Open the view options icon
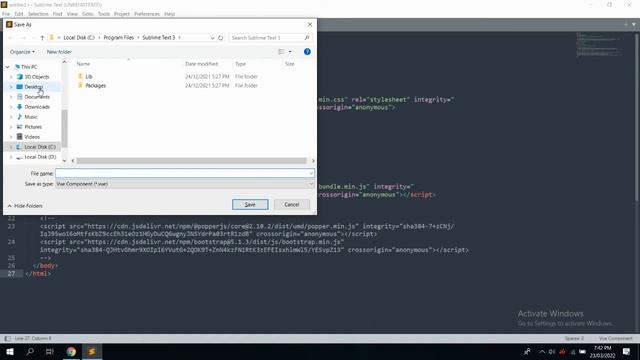This screenshot has height=360, width=640. click(281, 52)
